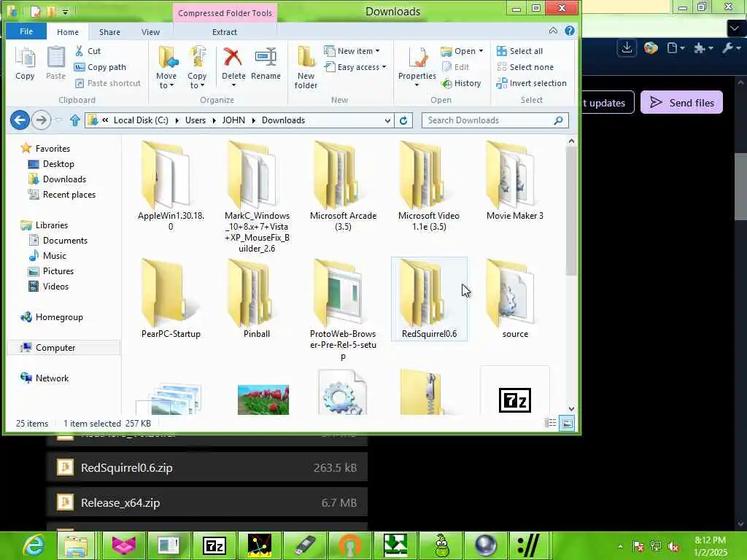Select the PearPC-Startup folder
The height and width of the screenshot is (560, 747).
pos(171,299)
